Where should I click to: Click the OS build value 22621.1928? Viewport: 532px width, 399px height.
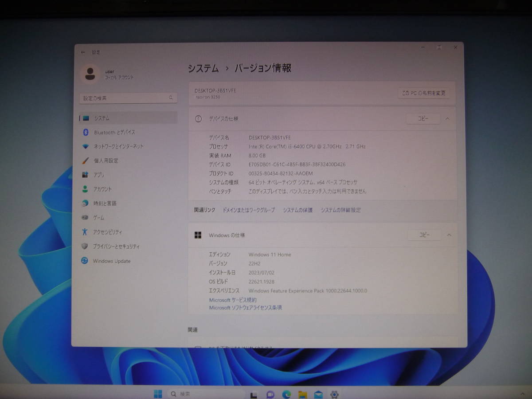tap(262, 282)
